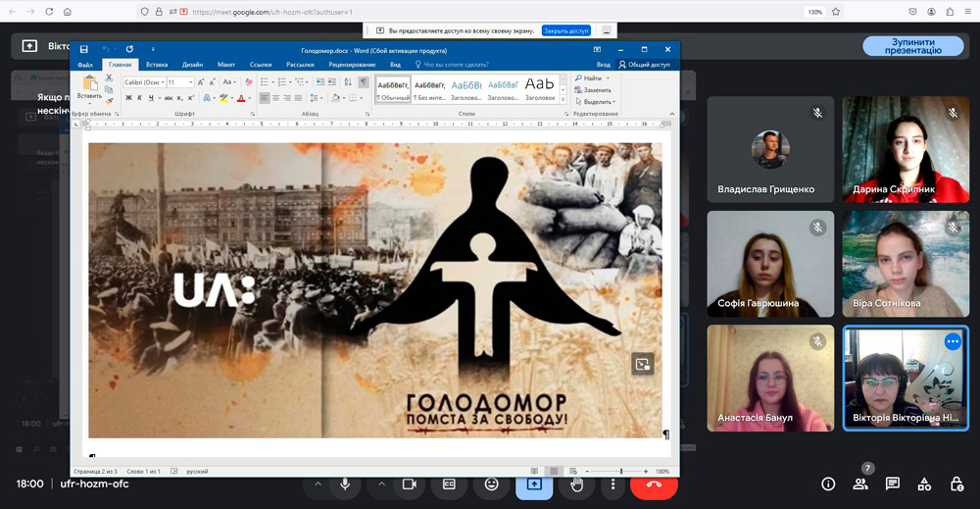The width and height of the screenshot is (980, 509).
Task: Click the Bold (Ж) formatting icon in Word
Action: click(x=128, y=98)
